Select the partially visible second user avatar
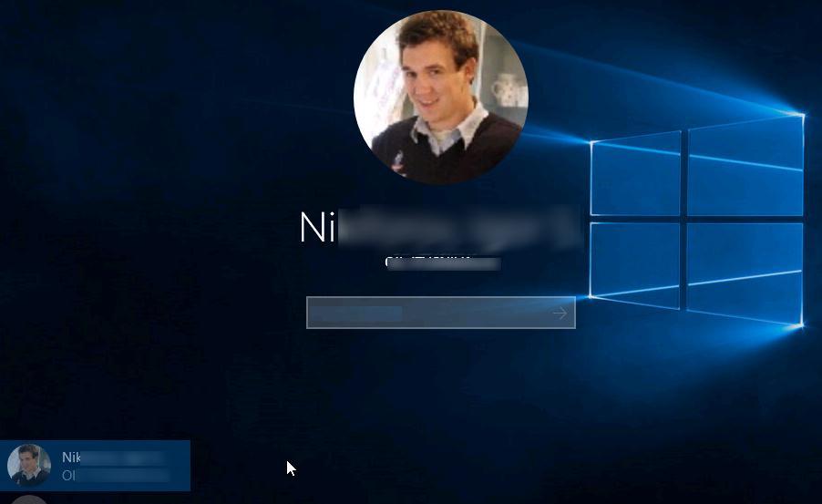The image size is (822, 504). pos(29,499)
